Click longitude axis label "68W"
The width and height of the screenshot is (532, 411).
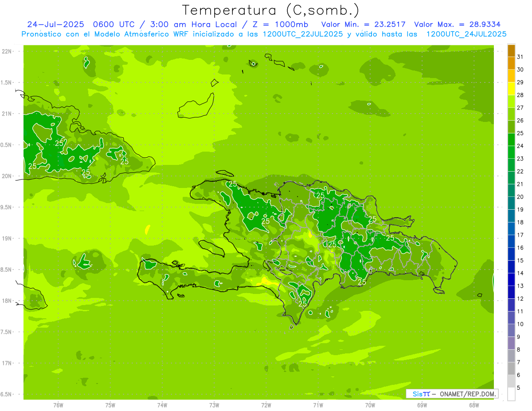pyautogui.click(x=474, y=405)
